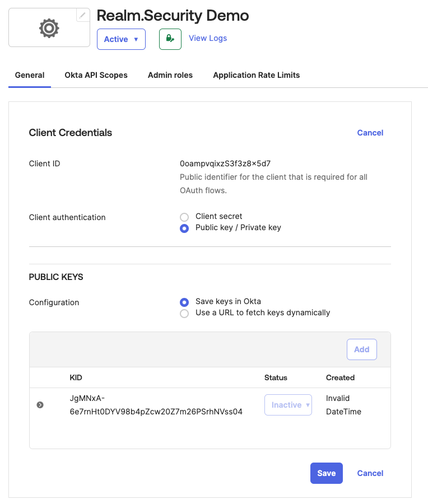This screenshot has width=428, height=504.
Task: Cancel editing Client Credentials
Action: point(370,133)
